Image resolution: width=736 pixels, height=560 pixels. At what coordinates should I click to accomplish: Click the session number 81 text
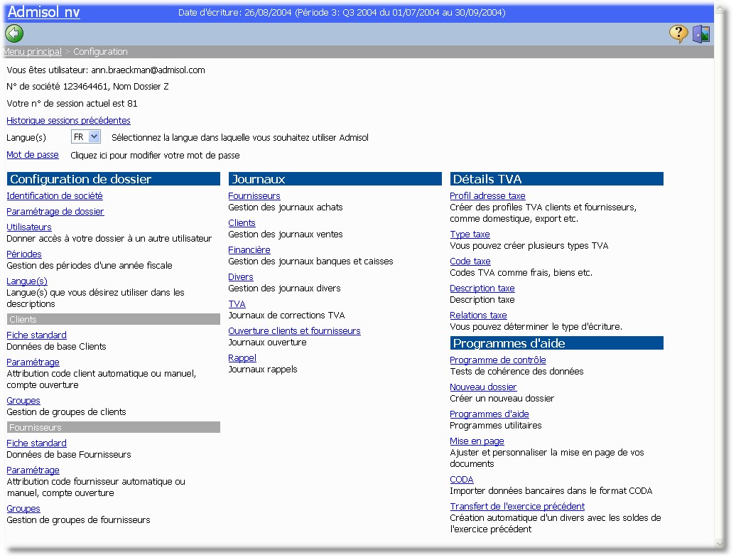pos(132,103)
